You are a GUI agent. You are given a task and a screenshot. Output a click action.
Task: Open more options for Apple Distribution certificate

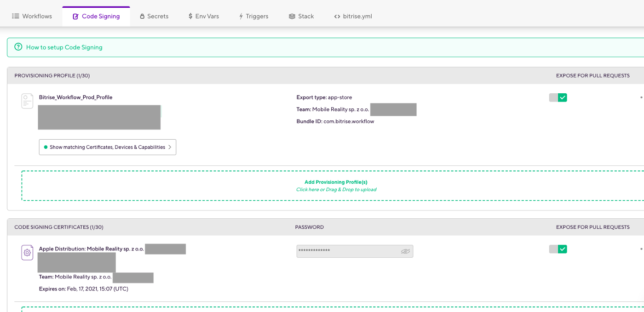pos(641,249)
